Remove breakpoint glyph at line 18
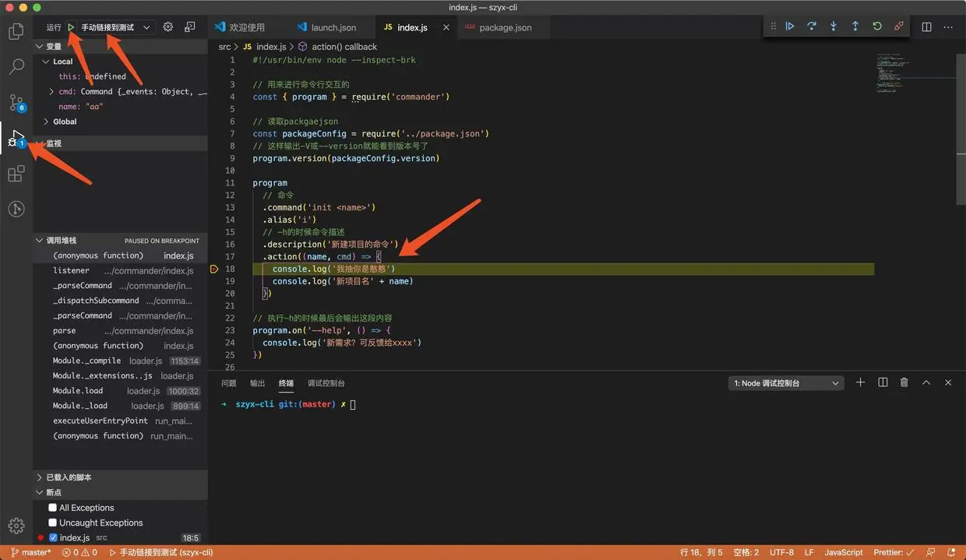 pos(214,269)
